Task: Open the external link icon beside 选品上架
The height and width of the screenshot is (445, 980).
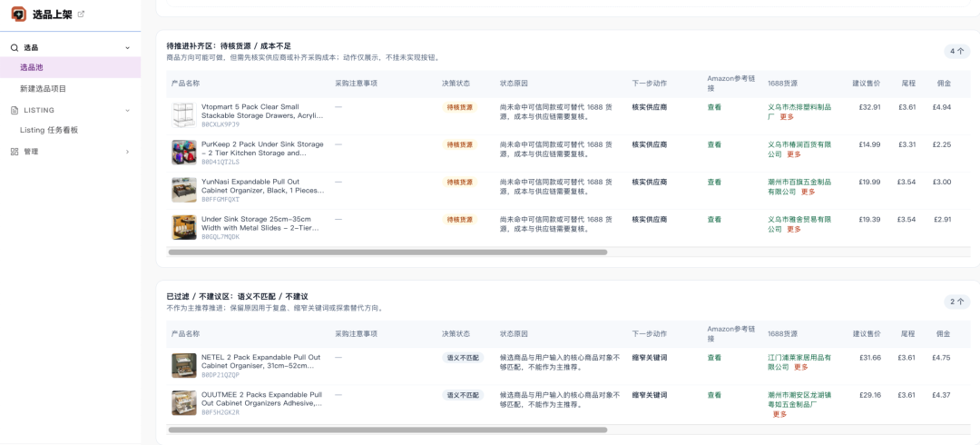Action: 81,14
